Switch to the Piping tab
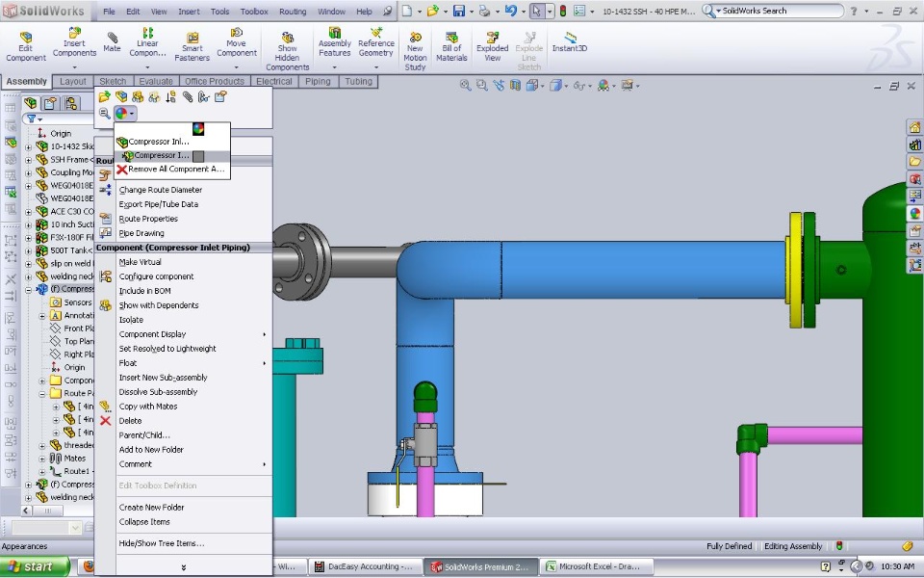Screen dimensions: 924x578 318,81
